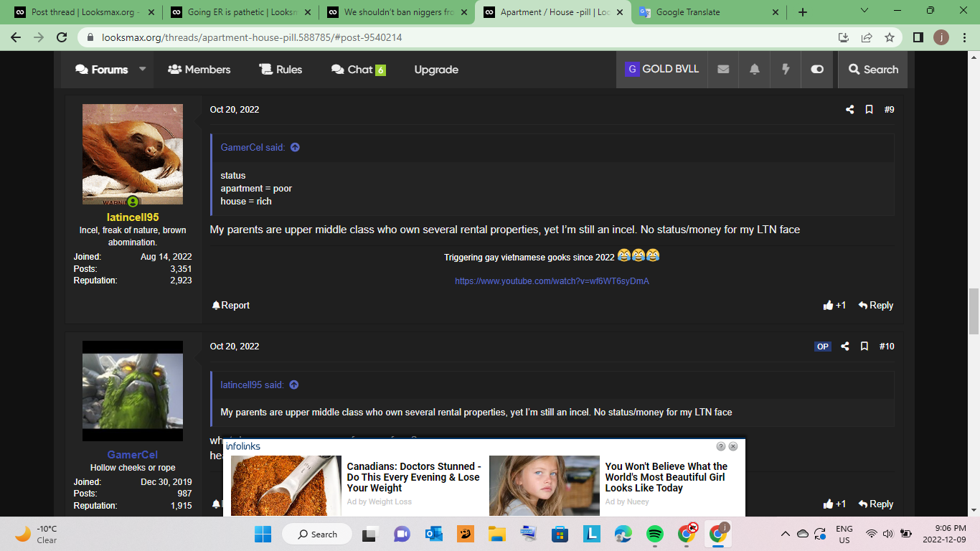Screen dimensions: 980x551
Task: Bookmark this page with the star icon
Action: (890, 37)
